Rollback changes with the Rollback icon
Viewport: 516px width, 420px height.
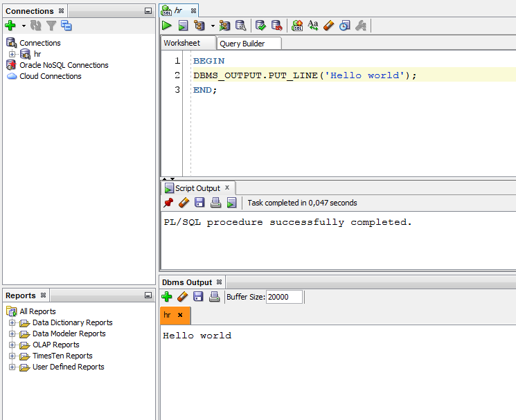(277, 26)
